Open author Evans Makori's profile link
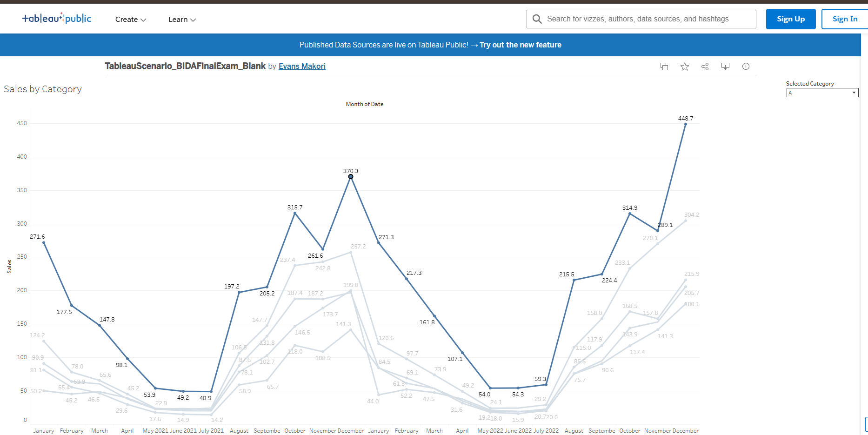 (302, 67)
